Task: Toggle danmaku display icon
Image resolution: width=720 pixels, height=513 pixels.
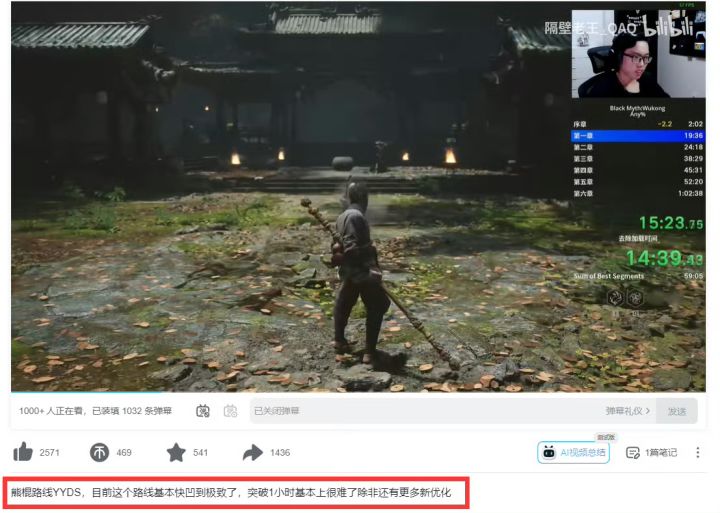Action: (x=202, y=411)
